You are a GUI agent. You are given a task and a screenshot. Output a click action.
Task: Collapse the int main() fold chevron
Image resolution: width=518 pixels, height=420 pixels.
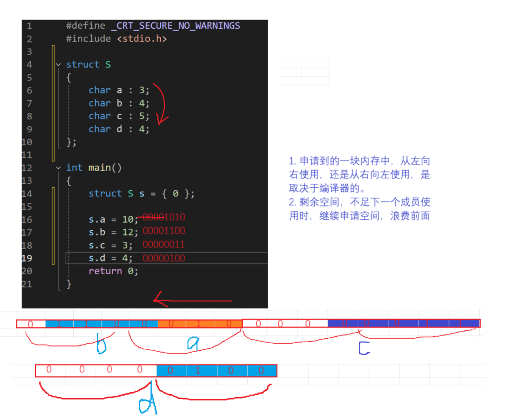click(x=58, y=168)
